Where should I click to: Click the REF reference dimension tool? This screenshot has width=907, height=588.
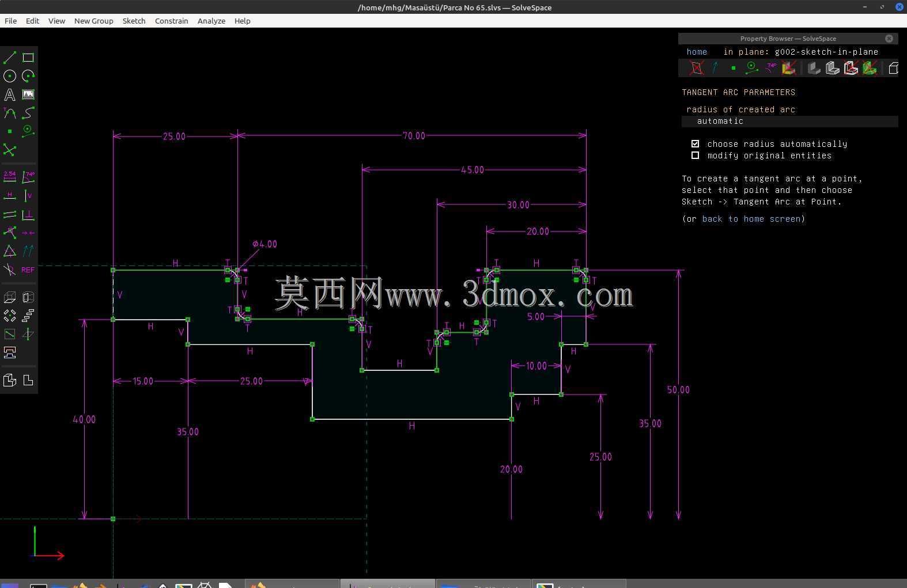[x=28, y=270]
